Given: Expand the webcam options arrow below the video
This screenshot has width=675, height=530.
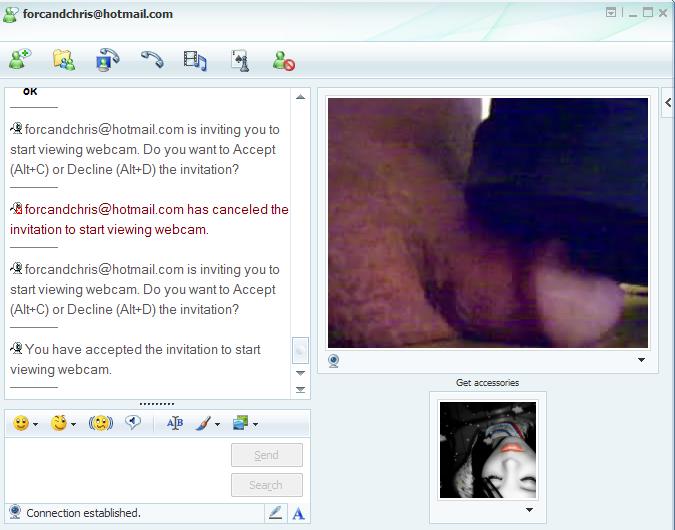Looking at the screenshot, I should click(641, 361).
